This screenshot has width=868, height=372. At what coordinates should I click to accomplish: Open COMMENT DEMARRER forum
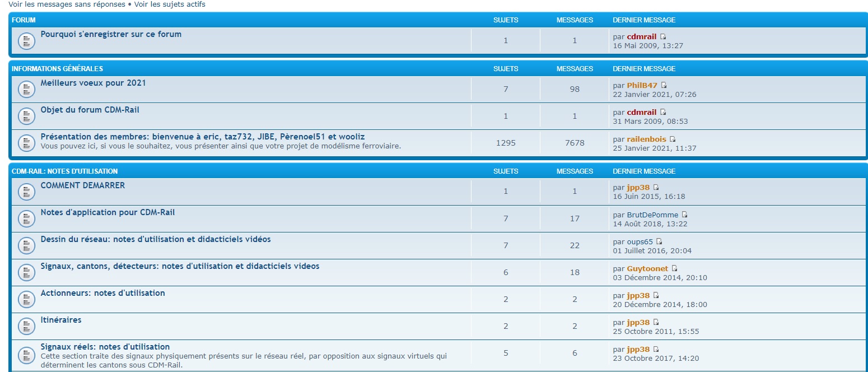coord(83,185)
